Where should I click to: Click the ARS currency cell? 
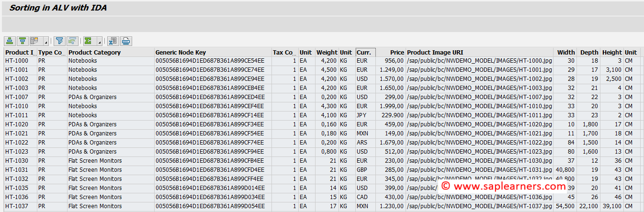click(365, 143)
